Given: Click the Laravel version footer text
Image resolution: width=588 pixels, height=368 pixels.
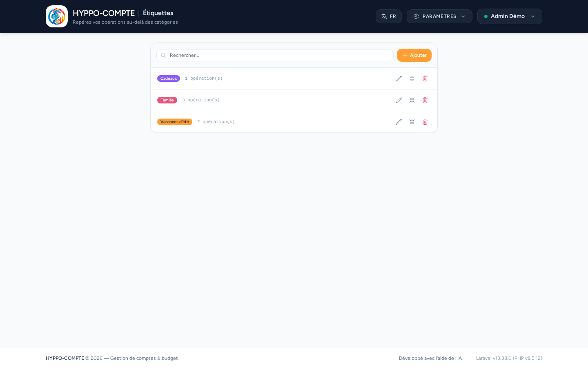Looking at the screenshot, I should [x=509, y=358].
